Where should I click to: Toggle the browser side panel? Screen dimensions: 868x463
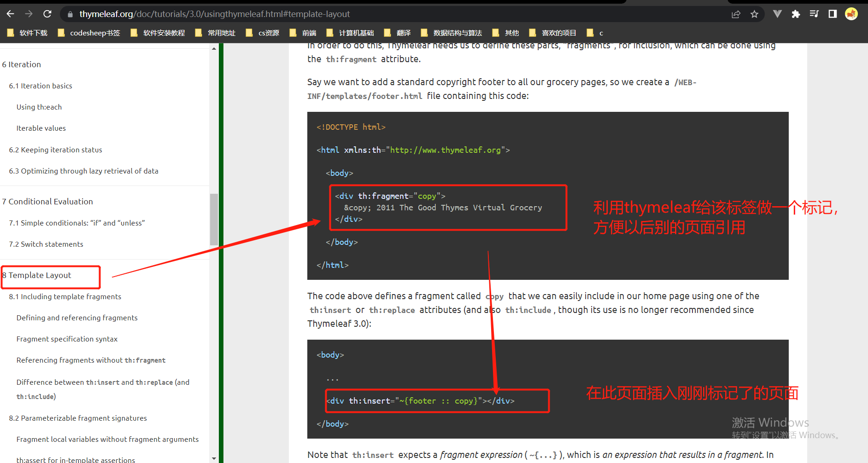[833, 14]
